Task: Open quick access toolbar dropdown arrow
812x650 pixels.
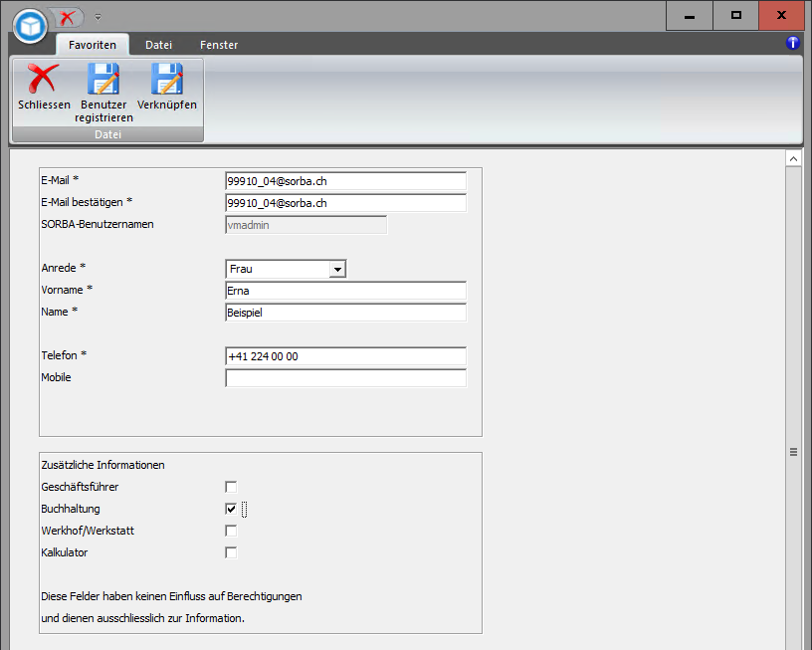Action: 98,18
